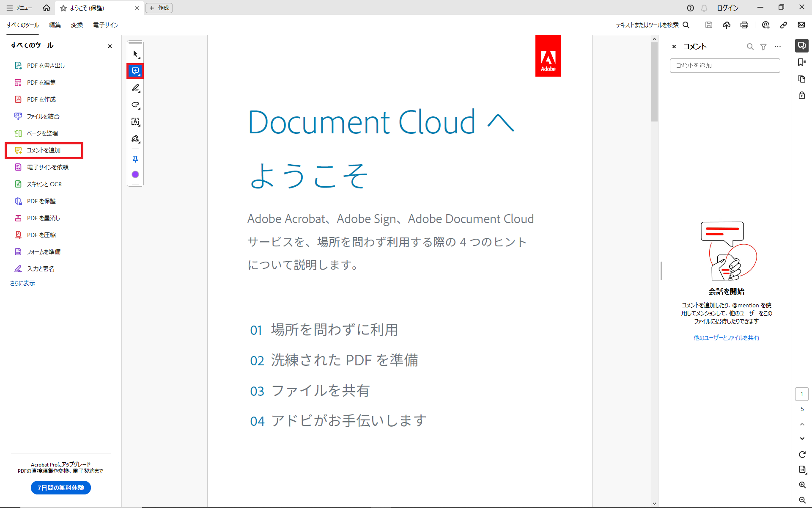This screenshot has width=812, height=508.
Task: Open the purple color picker swatch
Action: click(x=135, y=174)
